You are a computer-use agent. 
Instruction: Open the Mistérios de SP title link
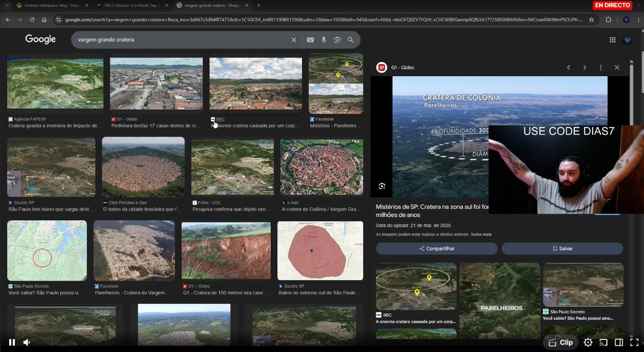(432, 211)
